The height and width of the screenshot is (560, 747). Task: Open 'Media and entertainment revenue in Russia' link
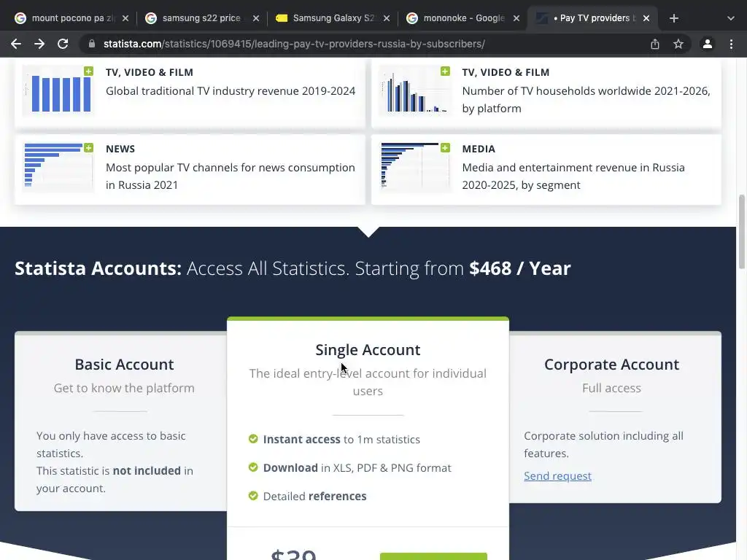[x=573, y=176]
